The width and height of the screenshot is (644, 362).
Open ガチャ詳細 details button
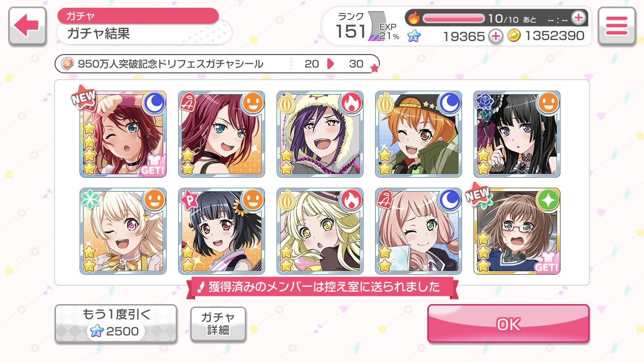218,324
